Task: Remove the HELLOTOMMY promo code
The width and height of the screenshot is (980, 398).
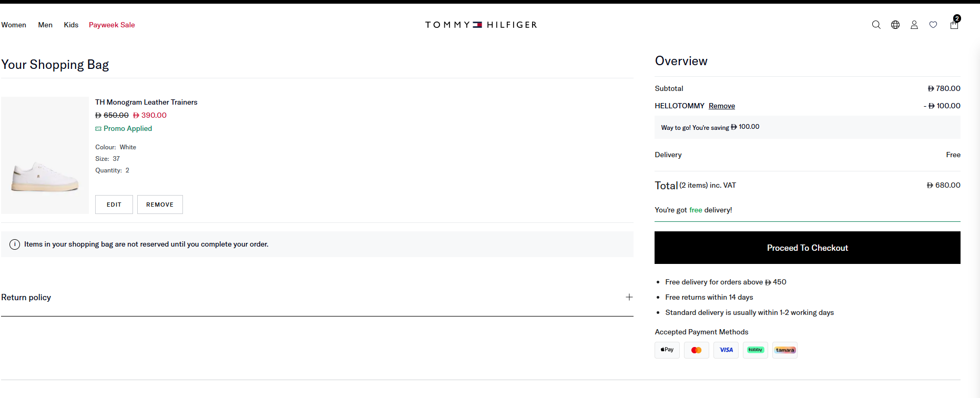Action: 722,106
